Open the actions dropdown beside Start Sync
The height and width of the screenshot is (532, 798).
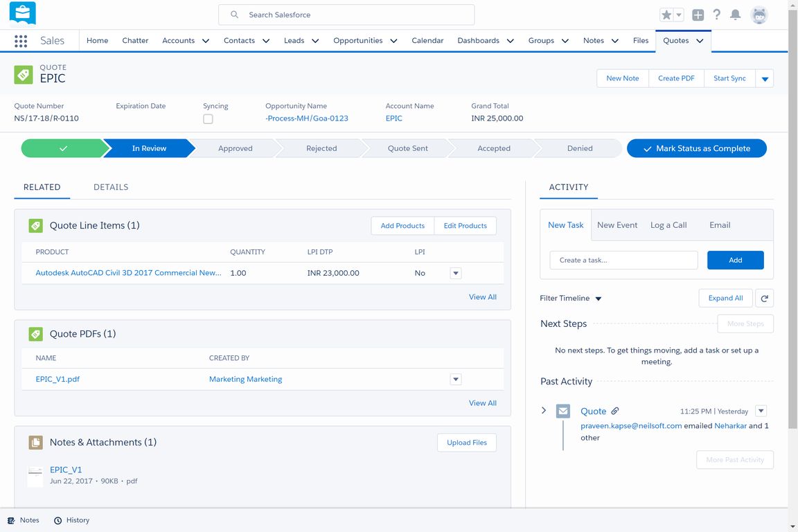pos(765,79)
